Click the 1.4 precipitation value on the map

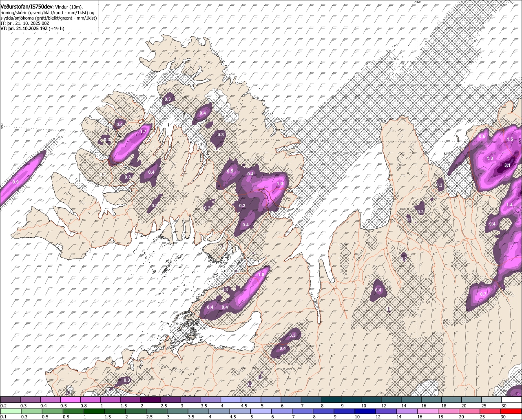click(x=509, y=205)
